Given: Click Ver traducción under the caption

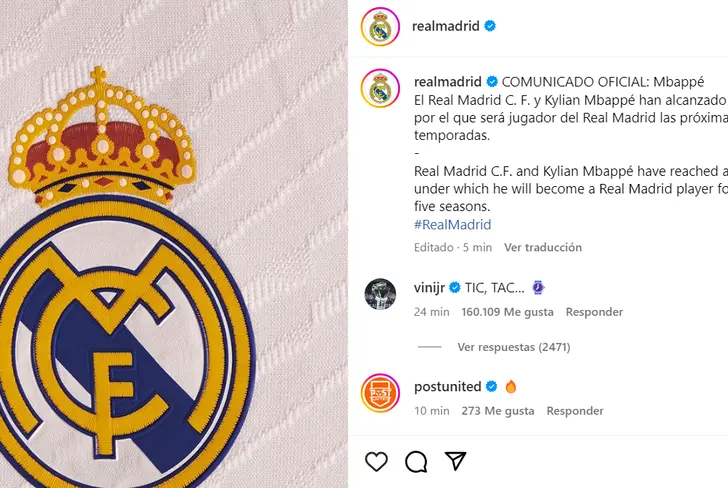Looking at the screenshot, I should click(x=543, y=247).
